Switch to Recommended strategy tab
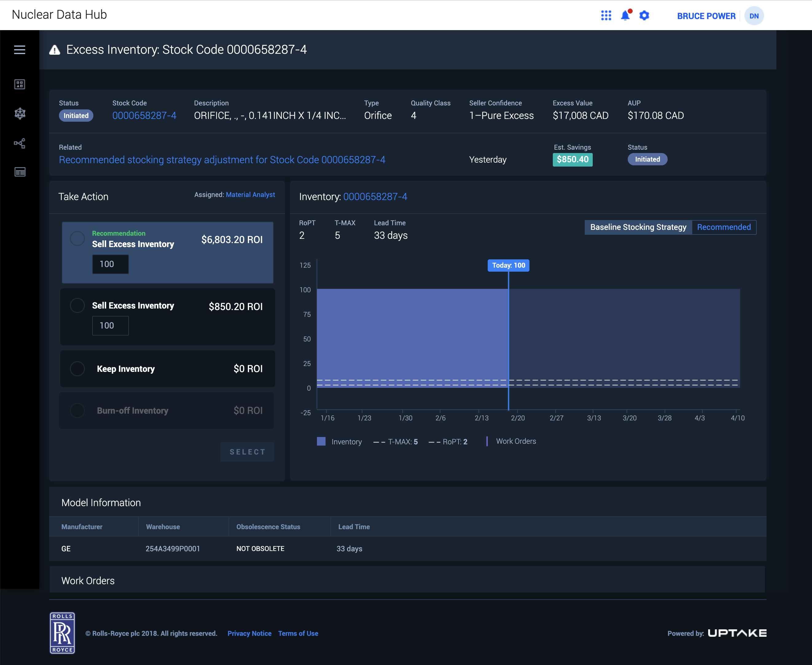812x665 pixels. tap(724, 227)
